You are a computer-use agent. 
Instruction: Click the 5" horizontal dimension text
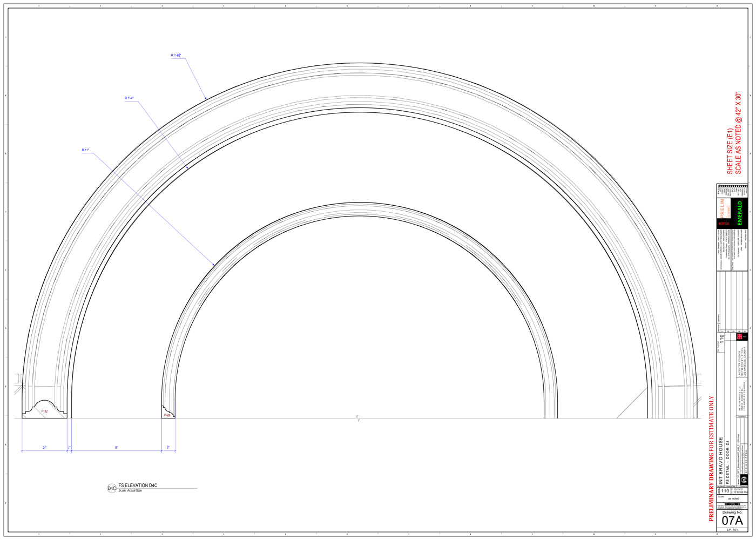pos(116,448)
